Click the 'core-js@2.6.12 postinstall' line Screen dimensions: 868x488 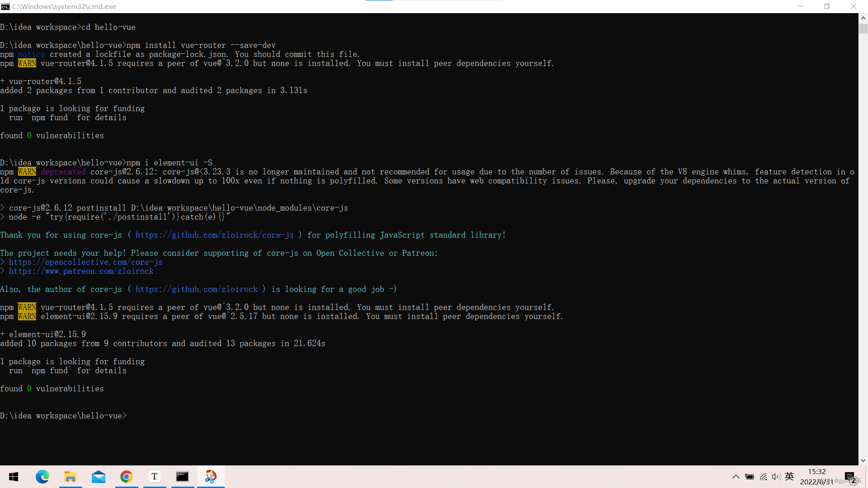click(x=174, y=208)
